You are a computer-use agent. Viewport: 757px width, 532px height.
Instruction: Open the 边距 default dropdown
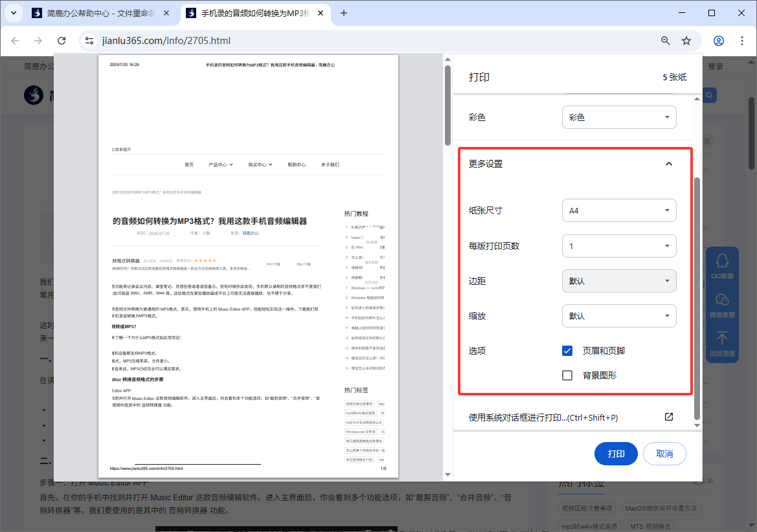point(618,281)
